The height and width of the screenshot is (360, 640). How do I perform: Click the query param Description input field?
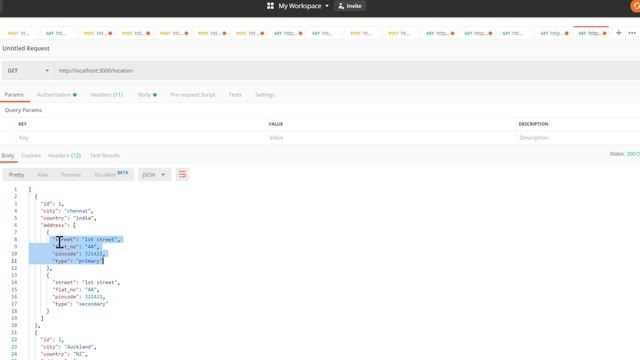(x=578, y=138)
